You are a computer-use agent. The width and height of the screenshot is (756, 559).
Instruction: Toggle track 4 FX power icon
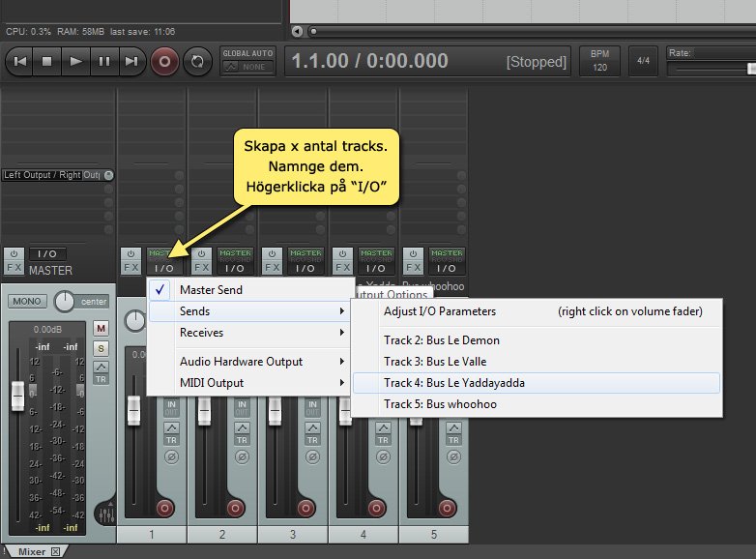(x=342, y=253)
